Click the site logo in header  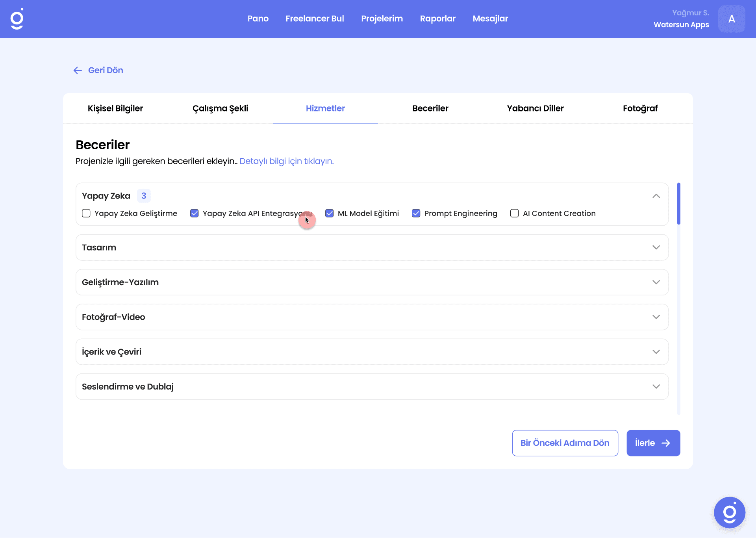point(17,19)
